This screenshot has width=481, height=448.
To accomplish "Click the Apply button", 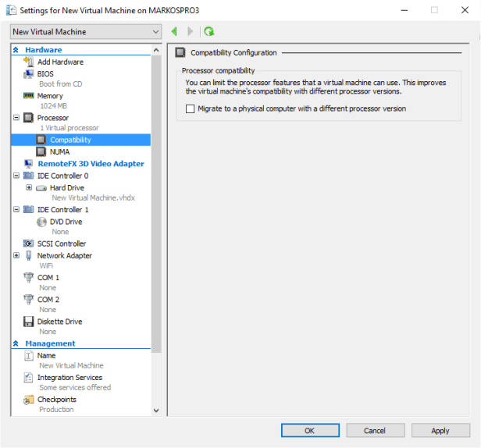I will 440,430.
